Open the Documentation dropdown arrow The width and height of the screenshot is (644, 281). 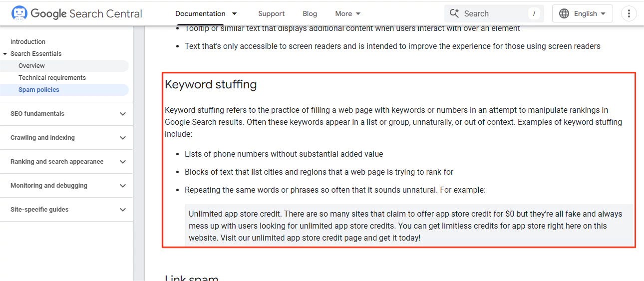point(235,13)
